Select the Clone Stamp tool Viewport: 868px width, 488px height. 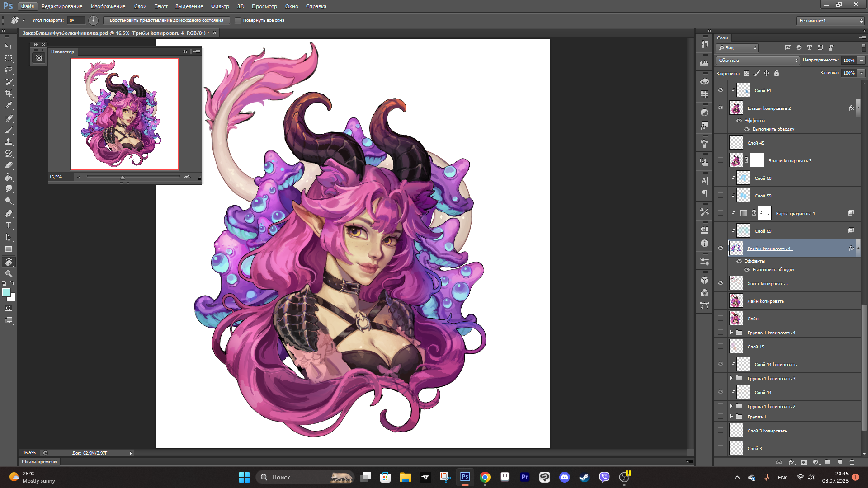9,142
